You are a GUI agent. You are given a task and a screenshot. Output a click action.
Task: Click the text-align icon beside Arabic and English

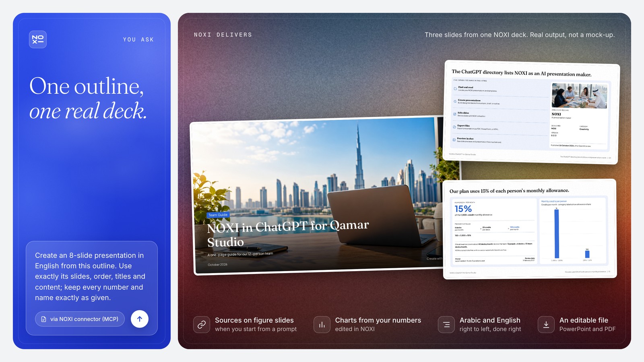coord(446,325)
